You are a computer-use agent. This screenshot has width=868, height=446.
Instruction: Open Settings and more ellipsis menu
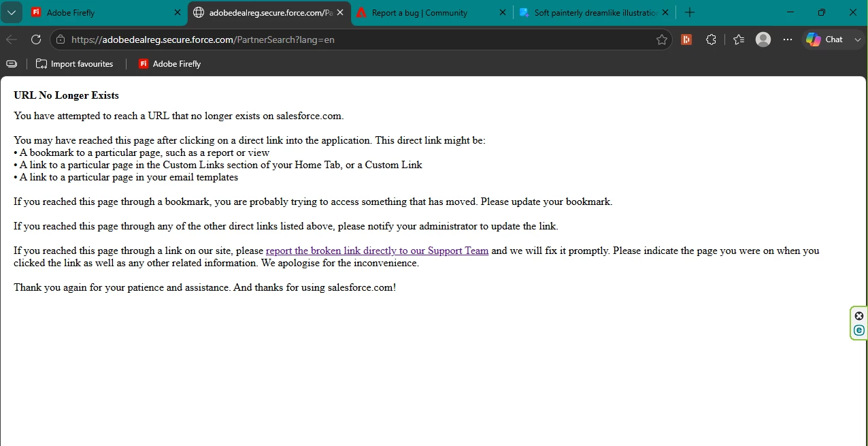click(788, 39)
